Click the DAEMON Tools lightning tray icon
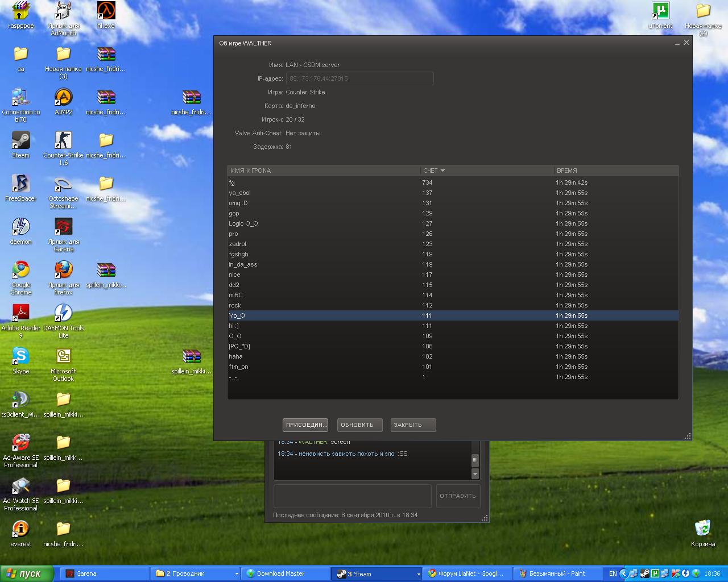Viewport: 728px width, 582px height. (x=686, y=573)
